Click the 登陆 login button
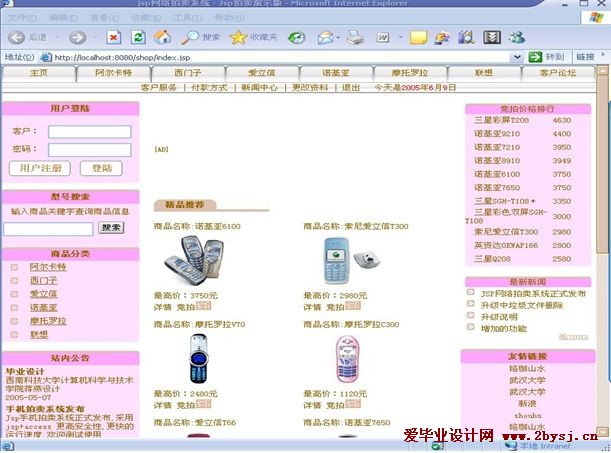The height and width of the screenshot is (453, 611). 101,168
